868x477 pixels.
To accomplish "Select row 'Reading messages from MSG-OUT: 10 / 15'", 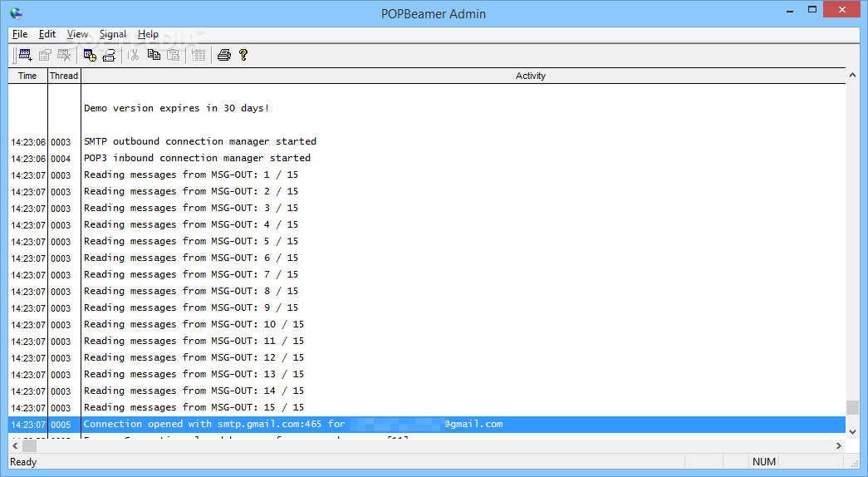I will pyautogui.click(x=427, y=325).
